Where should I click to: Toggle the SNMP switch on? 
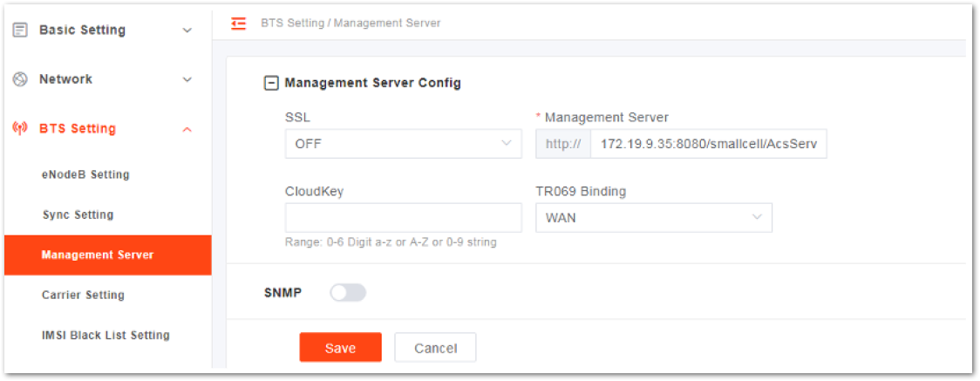pyautogui.click(x=348, y=293)
